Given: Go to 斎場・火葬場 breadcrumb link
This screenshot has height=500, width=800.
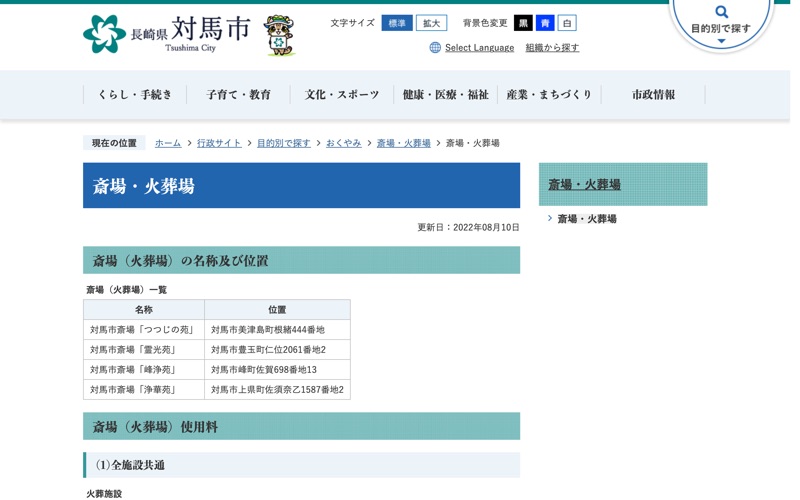Looking at the screenshot, I should point(404,143).
